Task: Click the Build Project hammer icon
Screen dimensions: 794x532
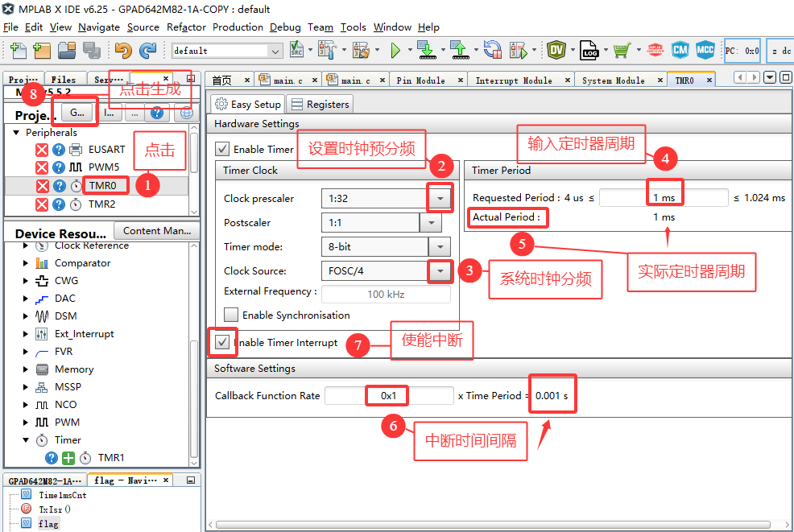Action: (327, 50)
